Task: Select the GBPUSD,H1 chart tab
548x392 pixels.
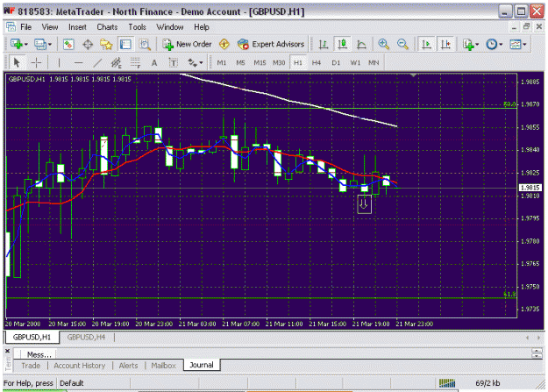Action: [x=32, y=338]
